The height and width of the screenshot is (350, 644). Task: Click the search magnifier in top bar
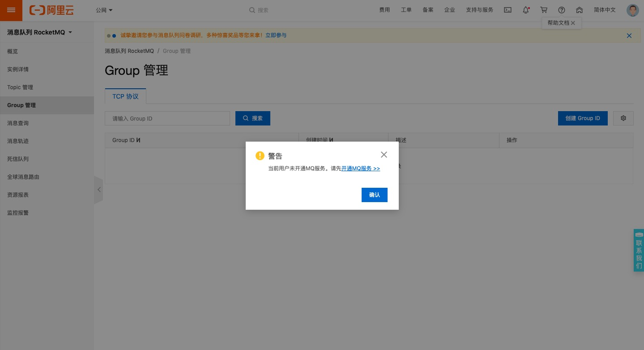[x=252, y=10]
